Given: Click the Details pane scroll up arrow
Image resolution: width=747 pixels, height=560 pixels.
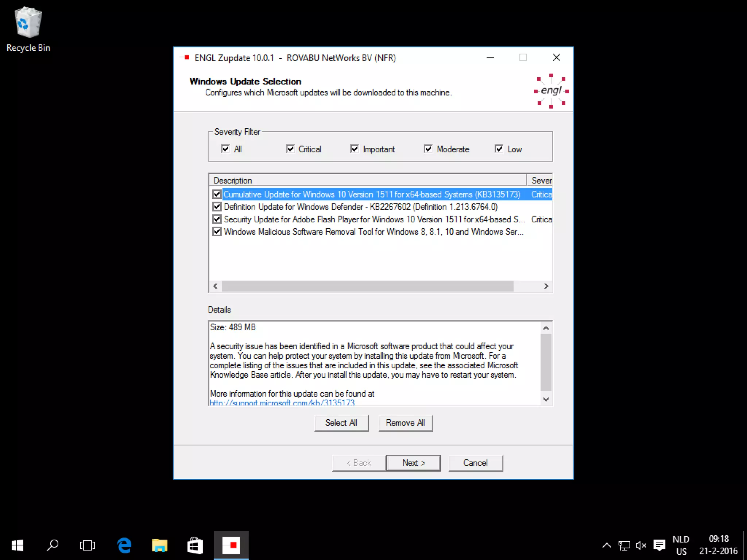Looking at the screenshot, I should (546, 328).
